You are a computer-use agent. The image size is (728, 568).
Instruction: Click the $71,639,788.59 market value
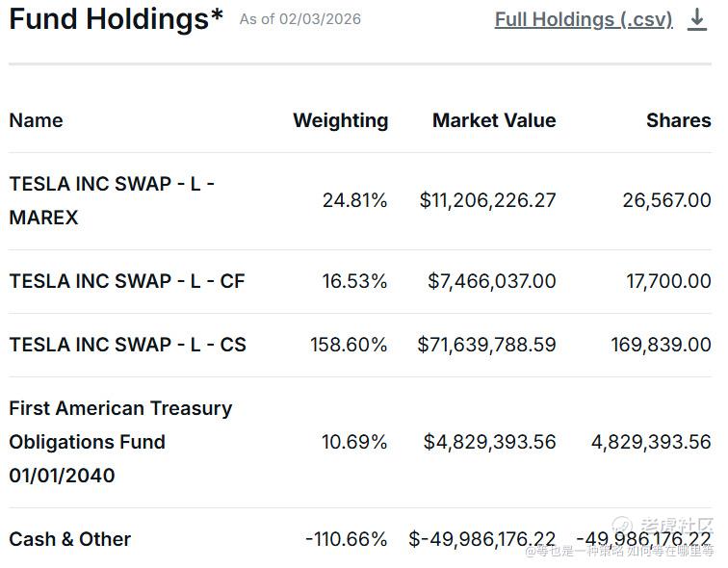click(486, 345)
